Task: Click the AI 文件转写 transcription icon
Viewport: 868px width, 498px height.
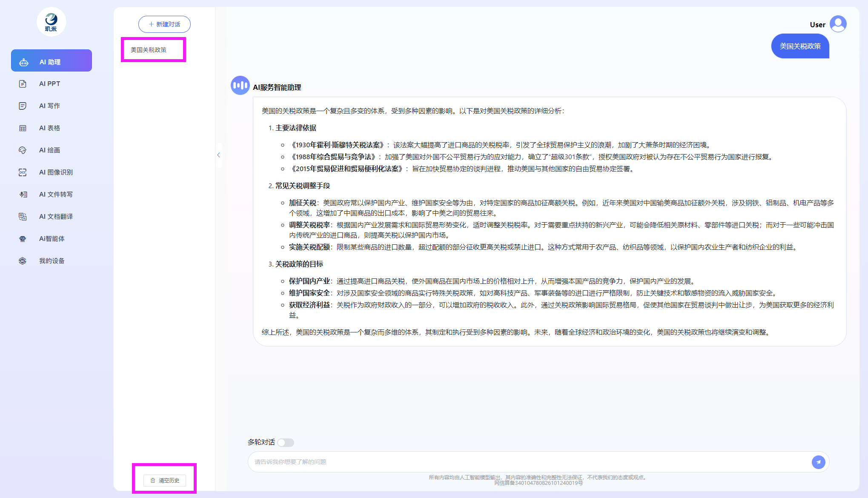Action: tap(23, 195)
